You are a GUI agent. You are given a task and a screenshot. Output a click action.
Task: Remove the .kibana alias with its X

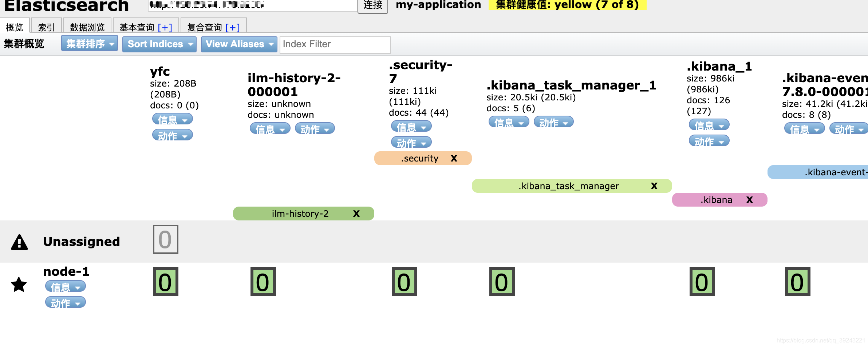coord(749,200)
